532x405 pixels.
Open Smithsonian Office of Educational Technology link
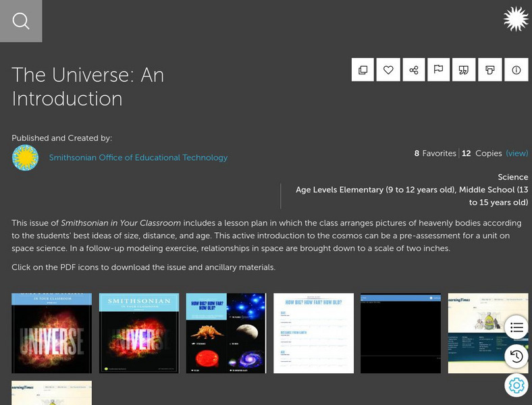[x=138, y=158]
